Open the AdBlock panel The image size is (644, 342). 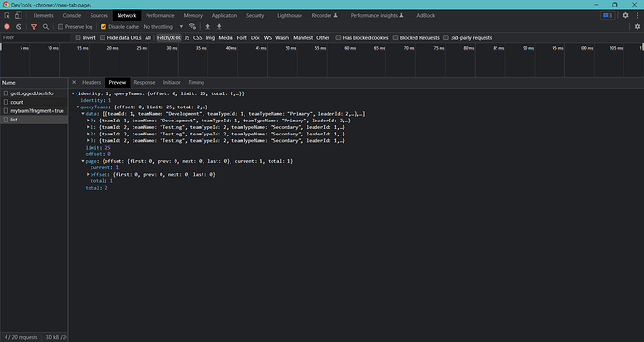[x=426, y=15]
